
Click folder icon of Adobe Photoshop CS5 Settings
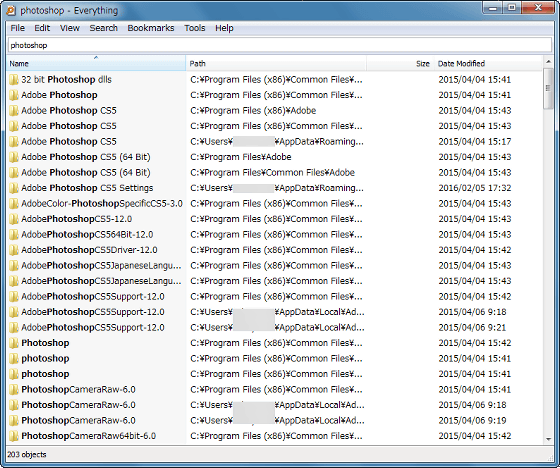14,188
